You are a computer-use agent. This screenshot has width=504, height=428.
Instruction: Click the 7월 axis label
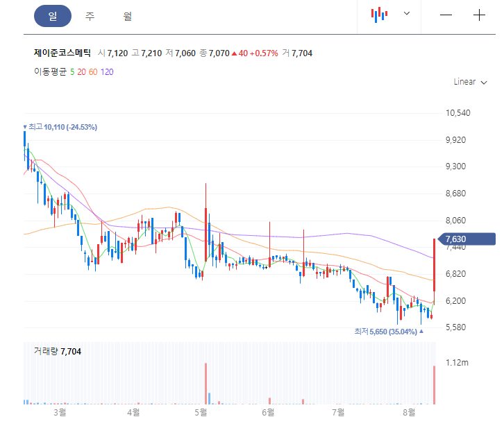339,412
